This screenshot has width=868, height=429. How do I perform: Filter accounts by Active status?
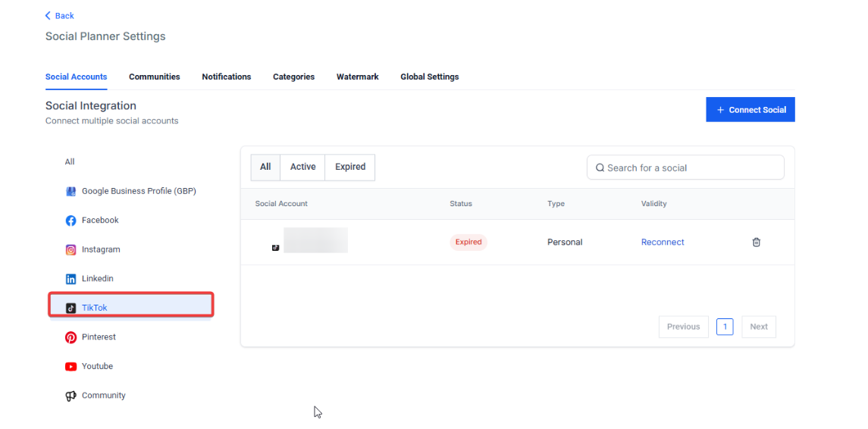302,168
